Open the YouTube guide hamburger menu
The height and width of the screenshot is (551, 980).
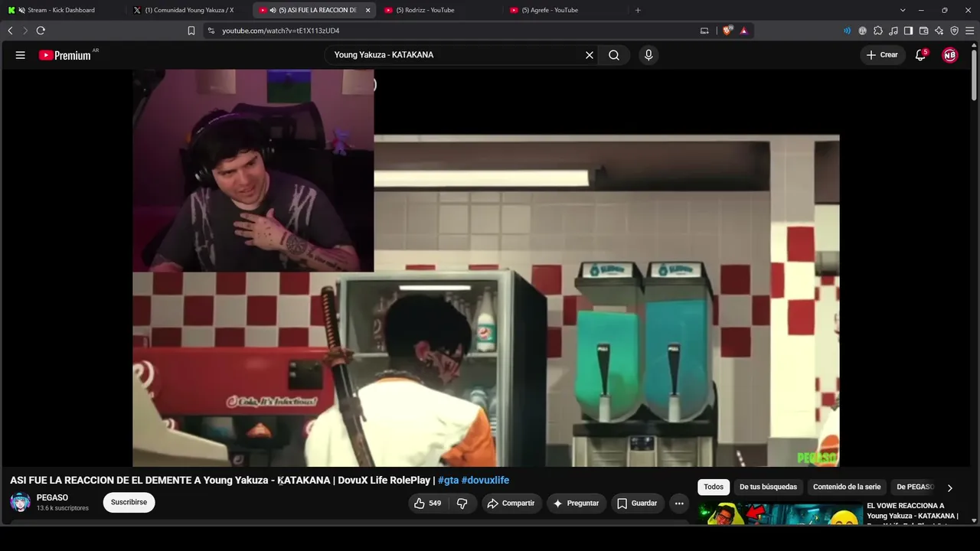click(21, 55)
